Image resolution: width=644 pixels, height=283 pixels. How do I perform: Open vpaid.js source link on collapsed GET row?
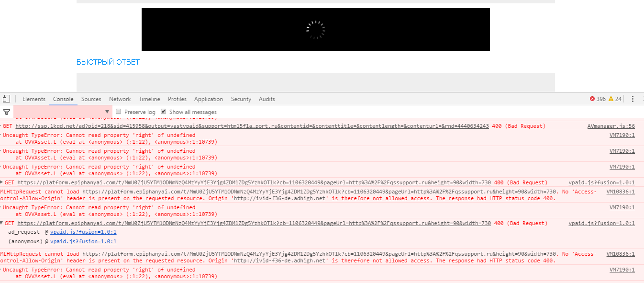point(601,182)
